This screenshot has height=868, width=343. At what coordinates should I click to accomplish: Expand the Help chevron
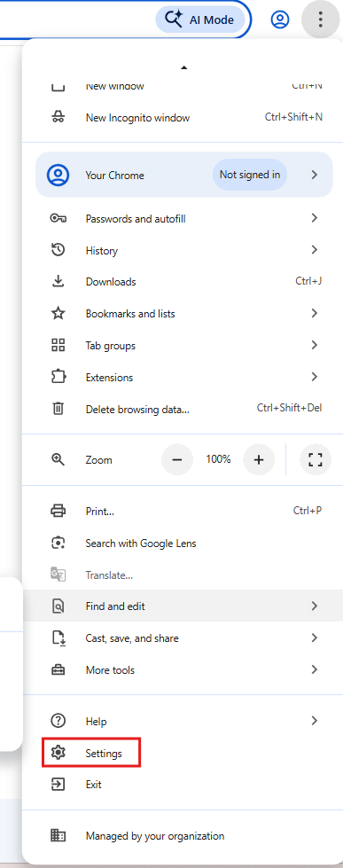tap(315, 721)
